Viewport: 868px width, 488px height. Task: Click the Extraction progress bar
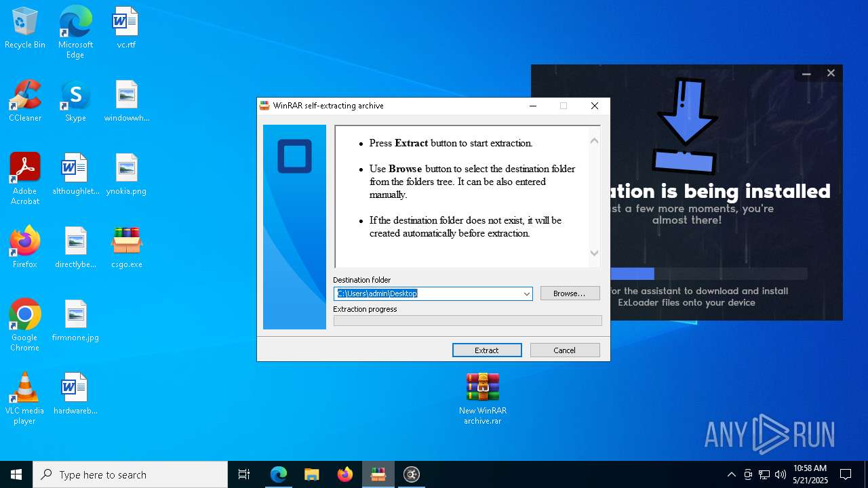click(x=468, y=321)
